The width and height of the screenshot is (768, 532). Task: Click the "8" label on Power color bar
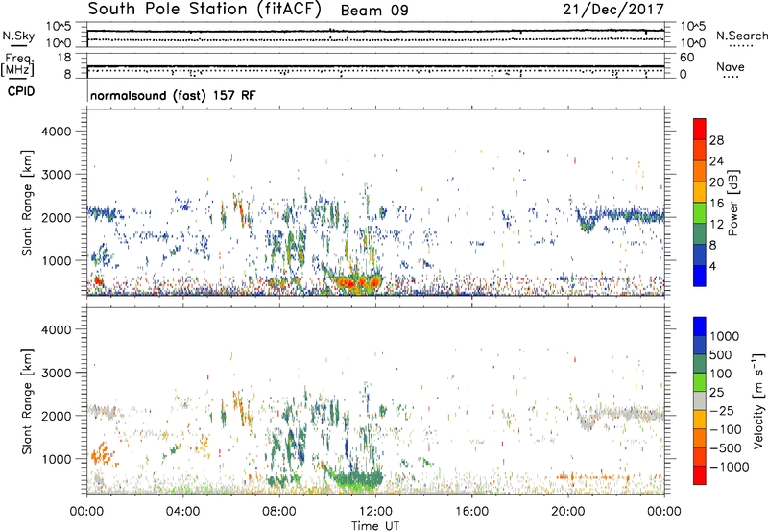(x=712, y=246)
